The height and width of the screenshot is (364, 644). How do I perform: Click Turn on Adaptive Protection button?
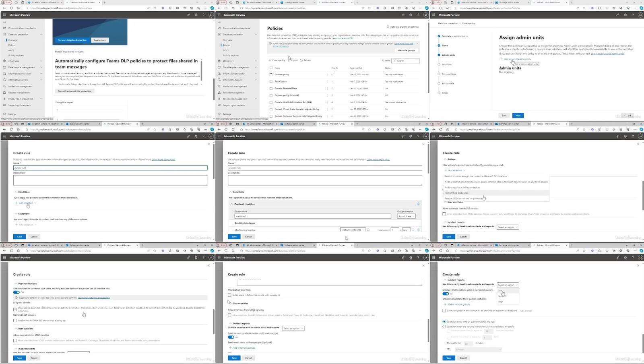72,40
